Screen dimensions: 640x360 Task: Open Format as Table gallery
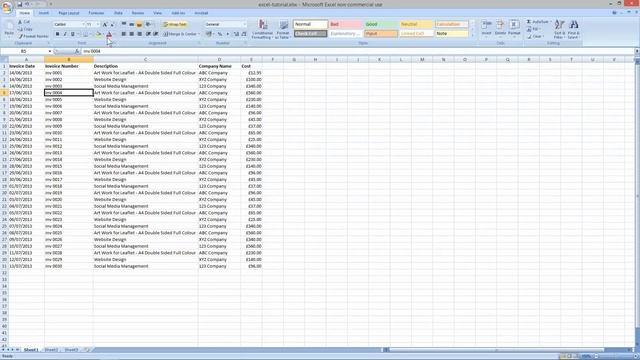[x=283, y=29]
